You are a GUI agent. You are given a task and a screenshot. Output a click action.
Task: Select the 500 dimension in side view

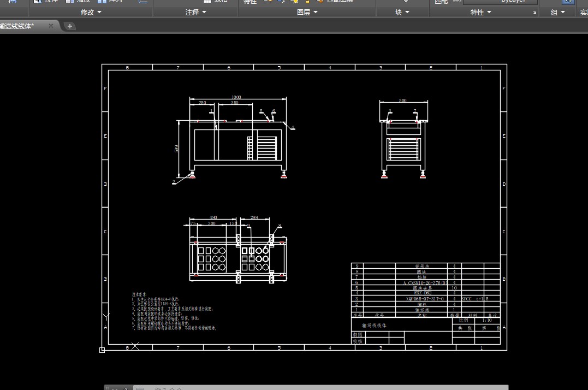pos(403,100)
